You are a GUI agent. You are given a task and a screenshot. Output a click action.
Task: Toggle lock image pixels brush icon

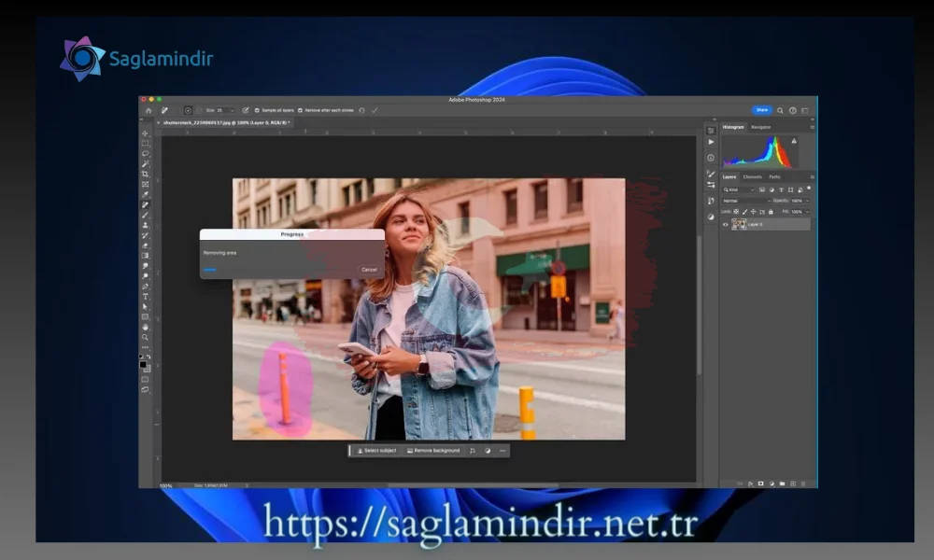tap(745, 211)
